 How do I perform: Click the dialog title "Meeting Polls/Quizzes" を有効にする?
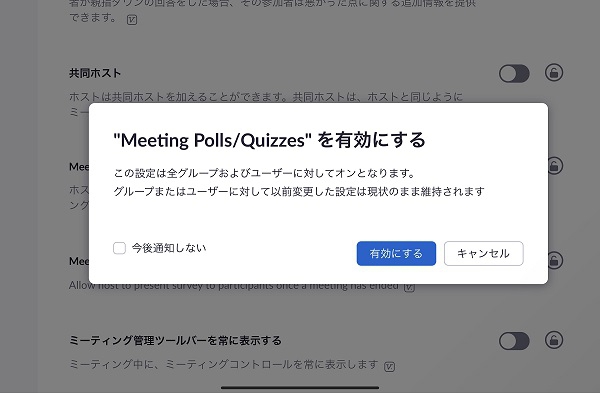(x=269, y=140)
